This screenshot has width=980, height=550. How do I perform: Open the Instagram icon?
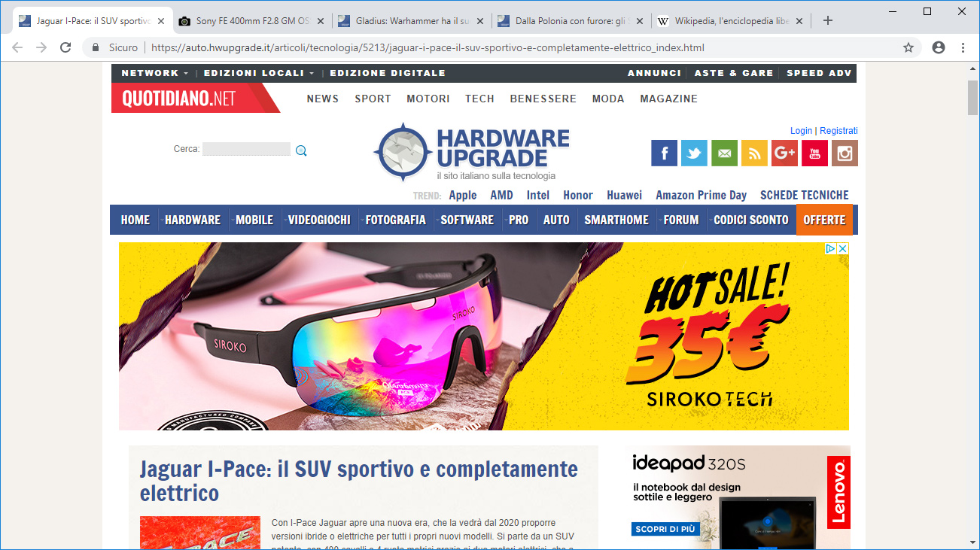[x=845, y=153]
